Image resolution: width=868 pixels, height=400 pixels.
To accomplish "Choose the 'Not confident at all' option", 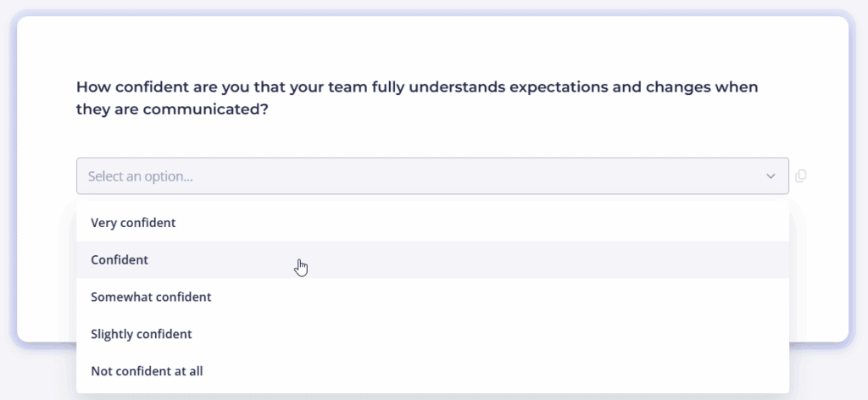I will coord(147,371).
